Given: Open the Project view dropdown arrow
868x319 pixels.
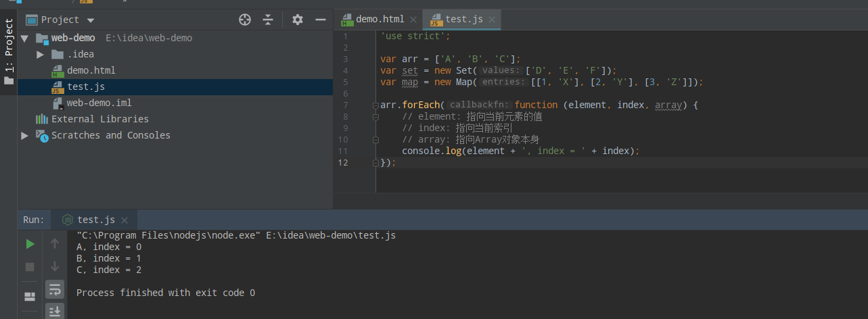Looking at the screenshot, I should click(x=91, y=20).
